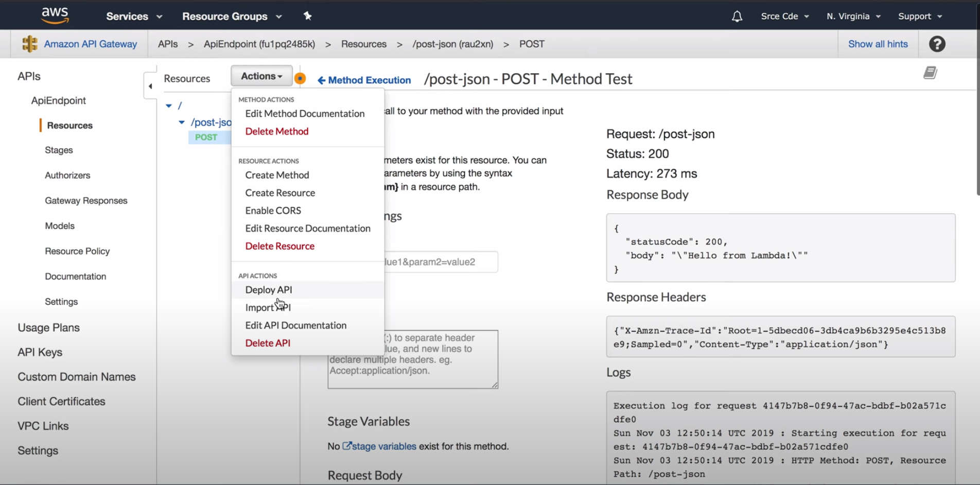Image resolution: width=980 pixels, height=485 pixels.
Task: Collapse the left navigation panel arrow
Action: [x=150, y=86]
